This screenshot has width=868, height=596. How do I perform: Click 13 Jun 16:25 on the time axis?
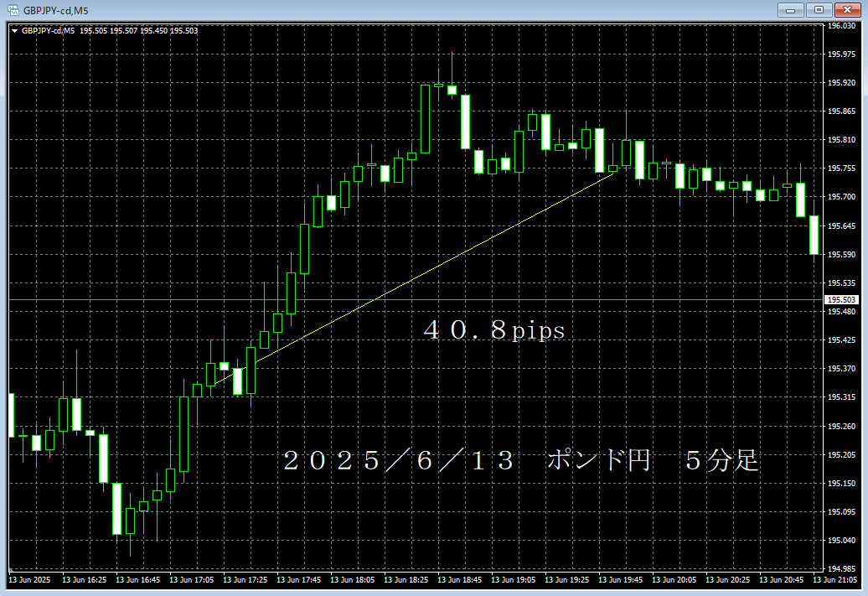[x=85, y=580]
